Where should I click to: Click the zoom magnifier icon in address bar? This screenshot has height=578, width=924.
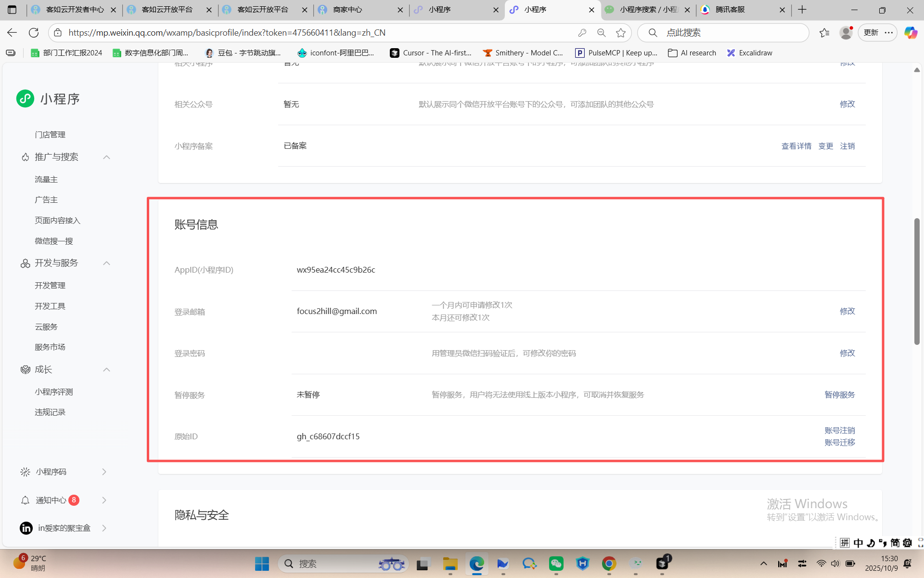pos(601,33)
